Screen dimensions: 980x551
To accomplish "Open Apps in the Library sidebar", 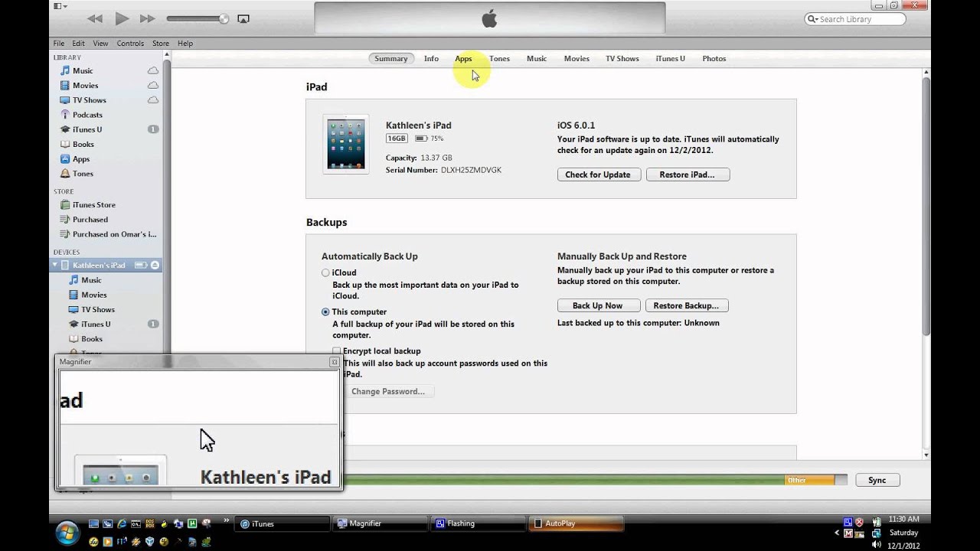I will coord(81,159).
